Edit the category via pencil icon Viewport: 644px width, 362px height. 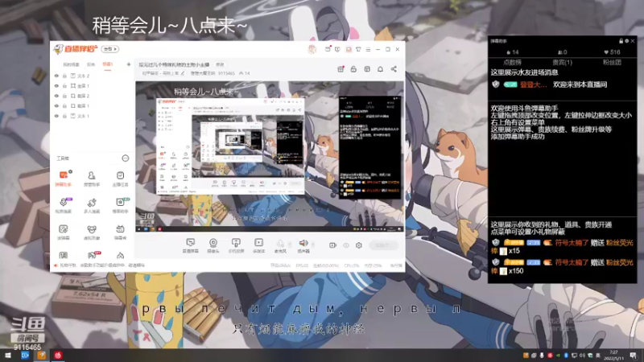tap(183, 73)
